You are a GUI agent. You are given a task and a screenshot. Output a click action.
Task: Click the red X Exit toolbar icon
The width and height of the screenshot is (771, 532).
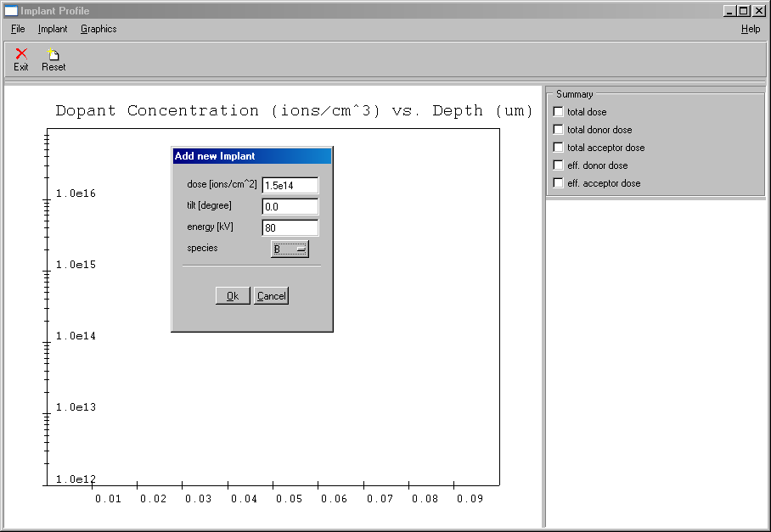[21, 54]
